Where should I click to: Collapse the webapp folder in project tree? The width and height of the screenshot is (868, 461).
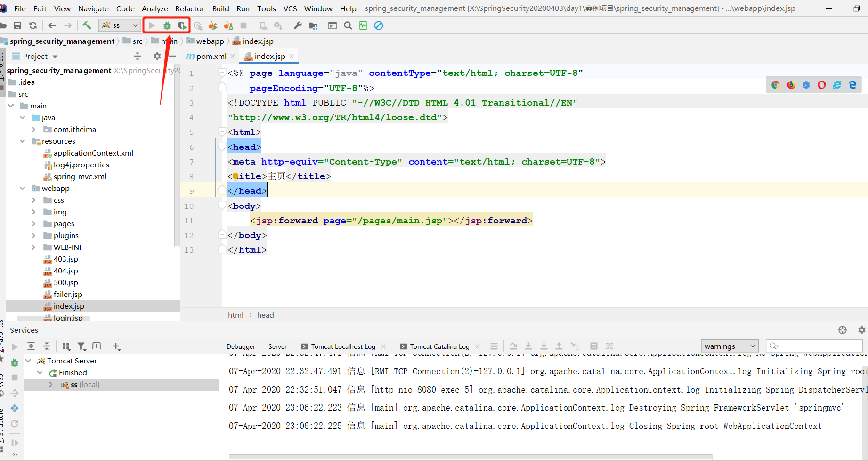pos(23,188)
